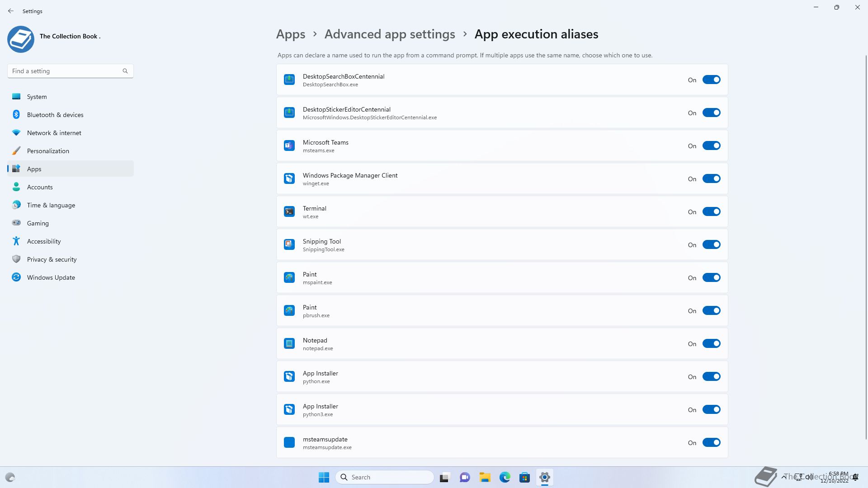This screenshot has width=868, height=488.
Task: Click the taskbar Search box
Action: [385, 477]
